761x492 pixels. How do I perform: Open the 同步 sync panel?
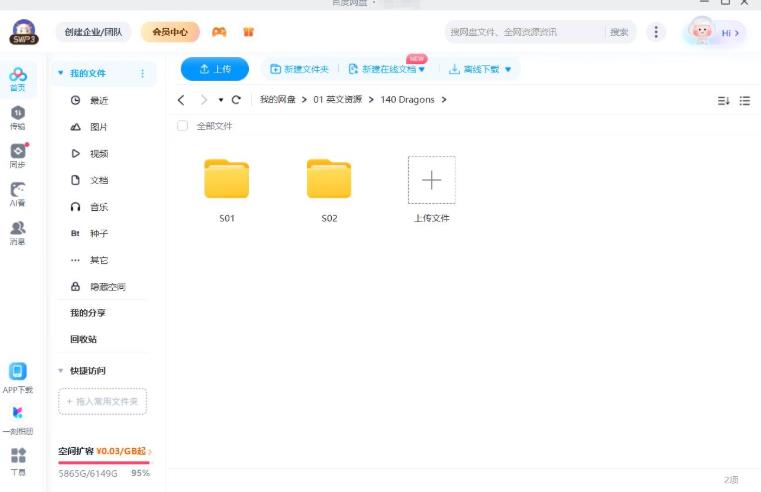(18, 155)
